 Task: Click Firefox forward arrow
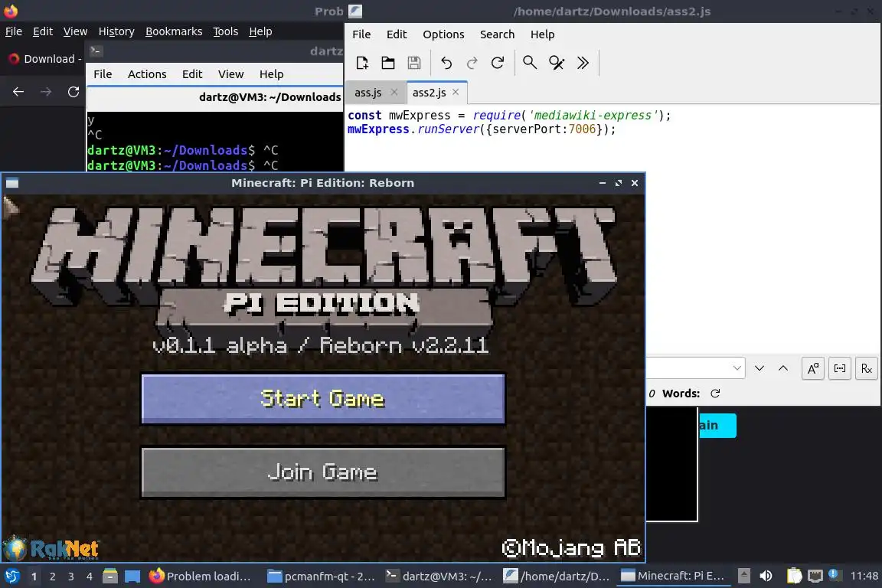[x=46, y=92]
